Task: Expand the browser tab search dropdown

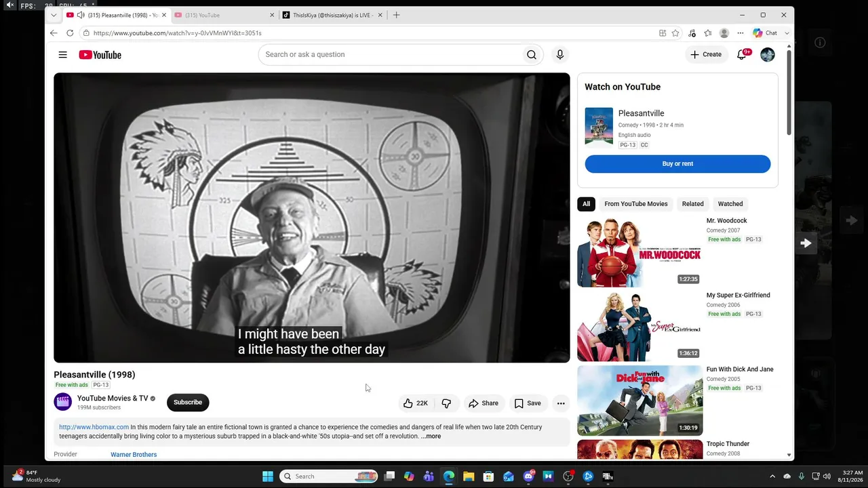Action: coord(54,15)
